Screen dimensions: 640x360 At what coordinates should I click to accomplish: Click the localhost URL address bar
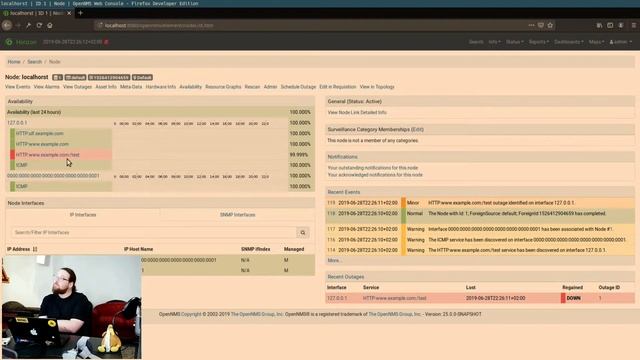(x=310, y=25)
